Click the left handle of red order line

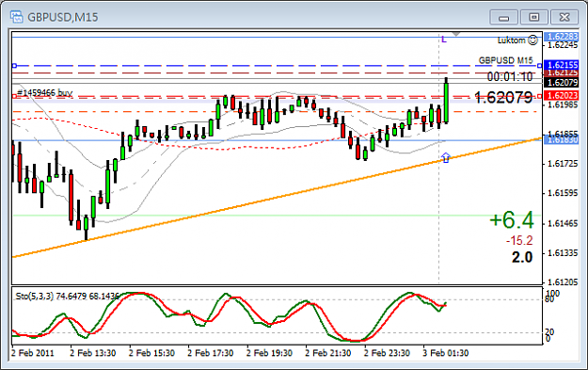coord(14,96)
